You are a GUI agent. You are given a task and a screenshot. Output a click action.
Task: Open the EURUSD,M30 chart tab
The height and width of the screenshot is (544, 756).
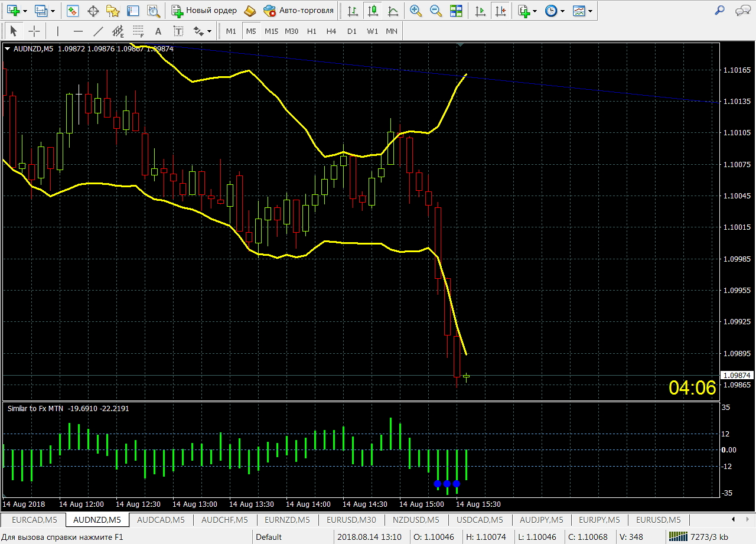pyautogui.click(x=351, y=520)
